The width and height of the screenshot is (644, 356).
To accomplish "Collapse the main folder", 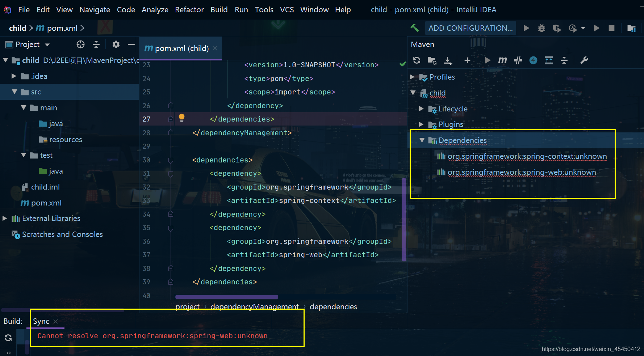I will pos(24,107).
